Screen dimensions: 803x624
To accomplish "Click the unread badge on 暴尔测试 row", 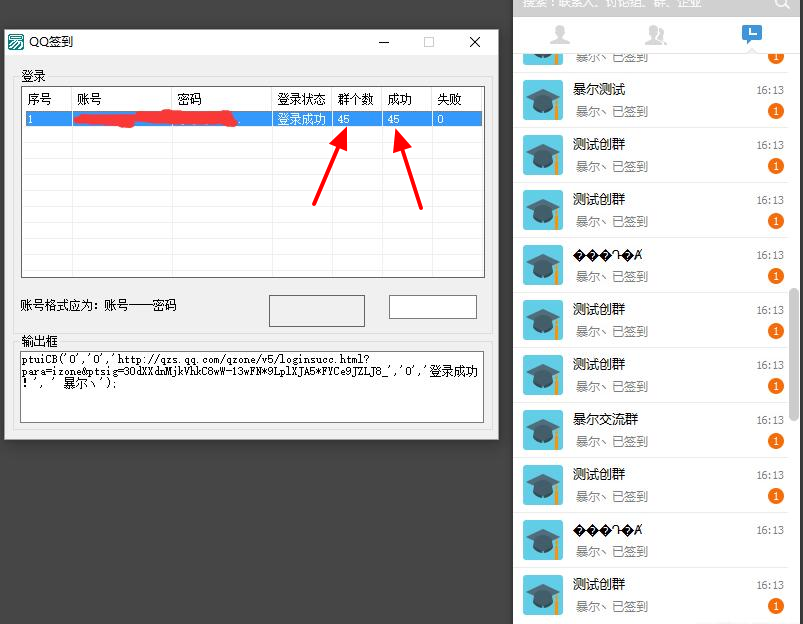I will pos(776,111).
